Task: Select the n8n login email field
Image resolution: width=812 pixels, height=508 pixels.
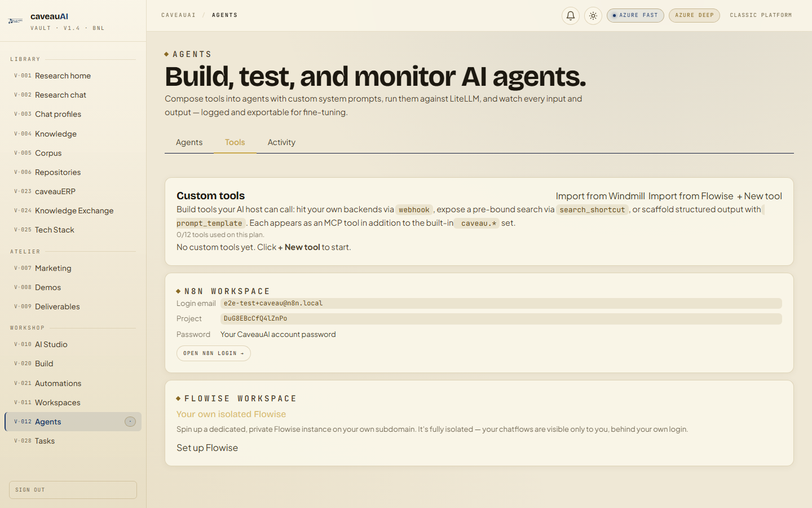Action: (501, 303)
